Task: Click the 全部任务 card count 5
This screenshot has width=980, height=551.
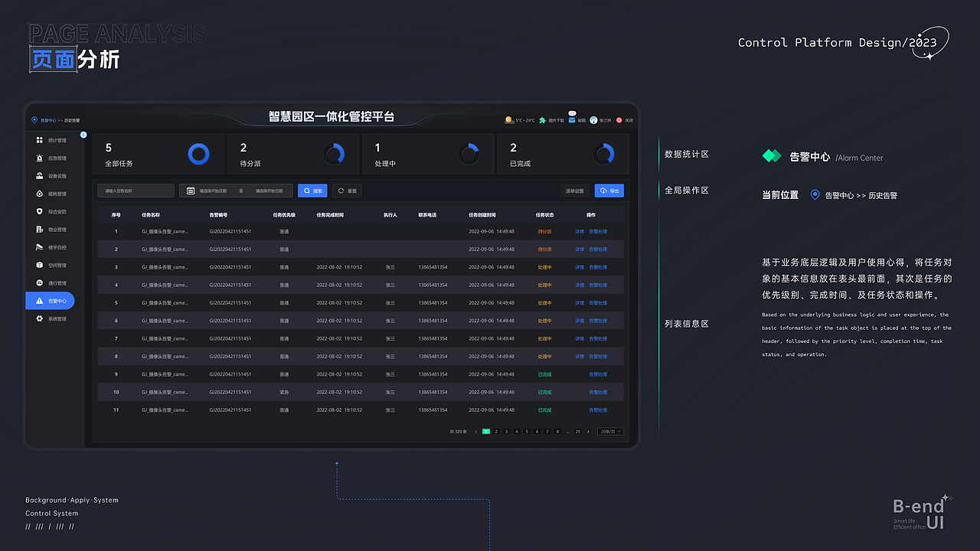Action: tap(109, 148)
